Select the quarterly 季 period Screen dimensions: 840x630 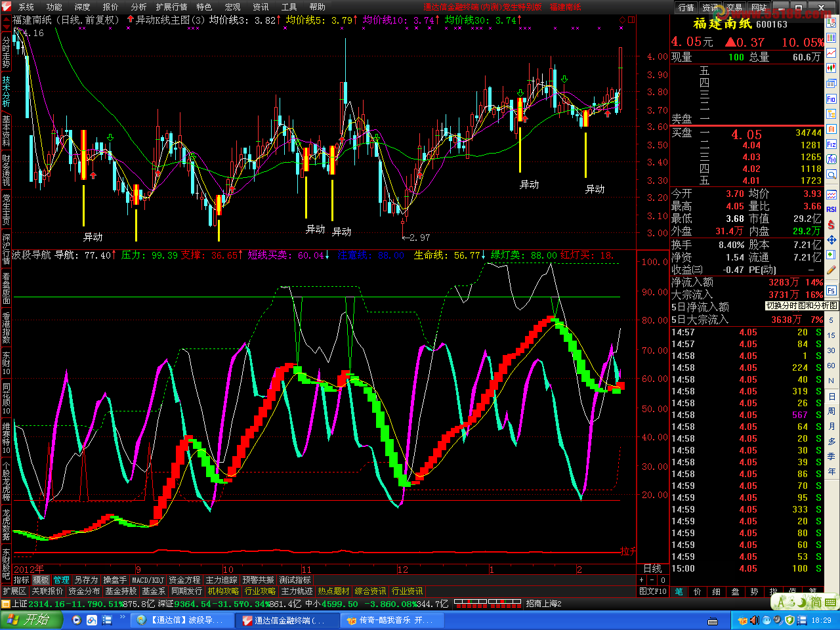click(x=831, y=457)
